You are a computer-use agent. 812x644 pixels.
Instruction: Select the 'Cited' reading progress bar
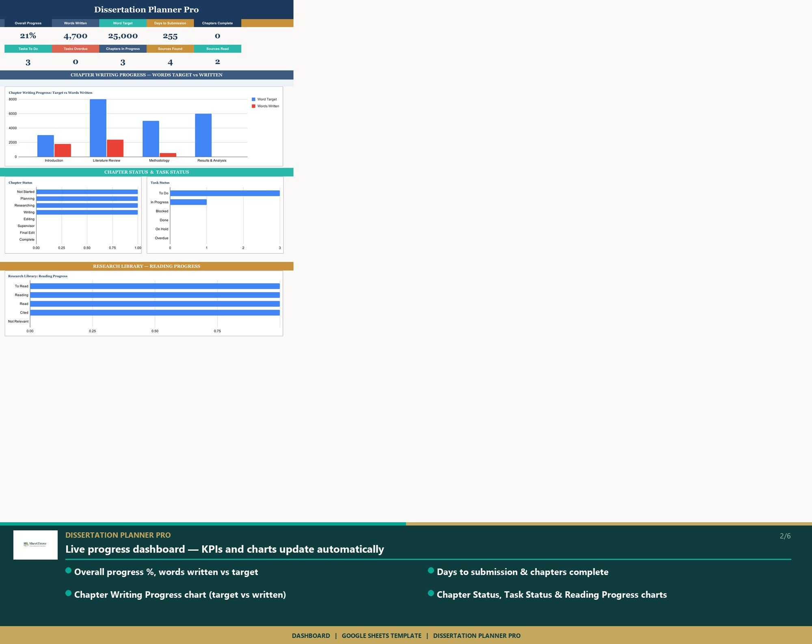[155, 312]
